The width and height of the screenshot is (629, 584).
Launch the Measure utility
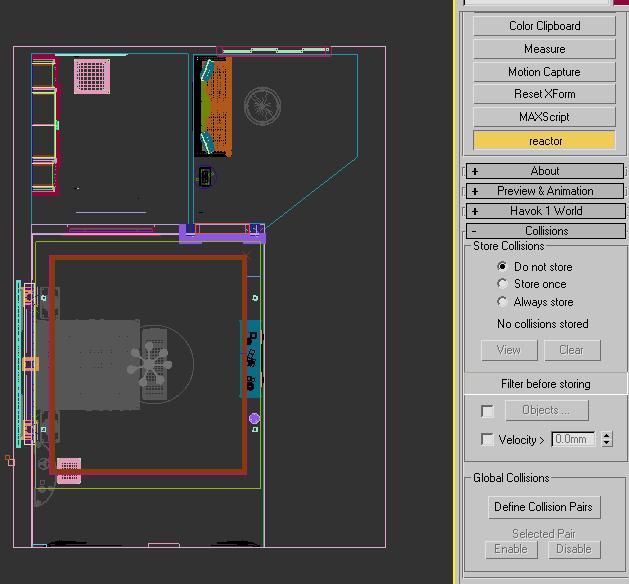(544, 49)
